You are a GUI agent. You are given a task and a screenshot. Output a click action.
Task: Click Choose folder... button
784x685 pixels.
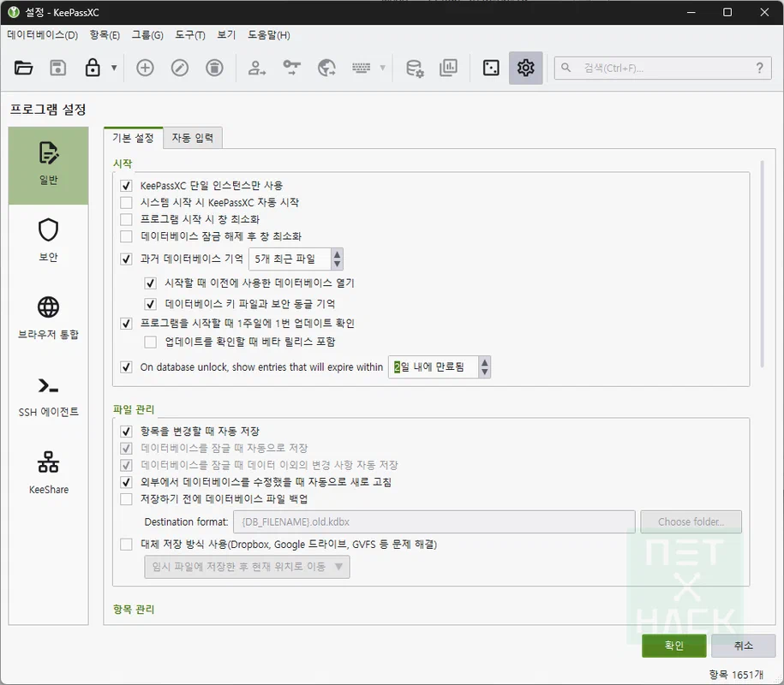point(691,522)
